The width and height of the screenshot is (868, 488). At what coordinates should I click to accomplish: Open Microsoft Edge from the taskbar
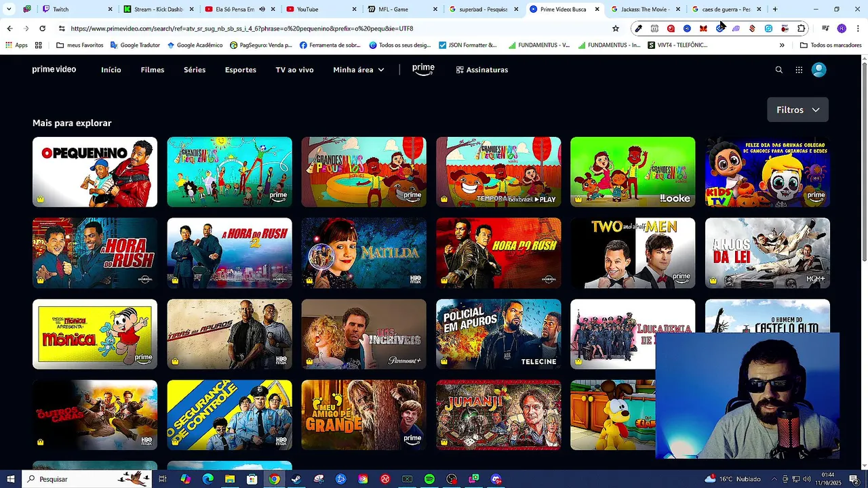pyautogui.click(x=208, y=479)
